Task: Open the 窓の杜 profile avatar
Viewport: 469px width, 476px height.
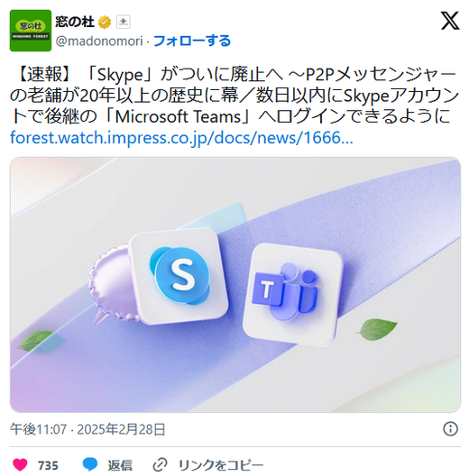Action: (31, 31)
